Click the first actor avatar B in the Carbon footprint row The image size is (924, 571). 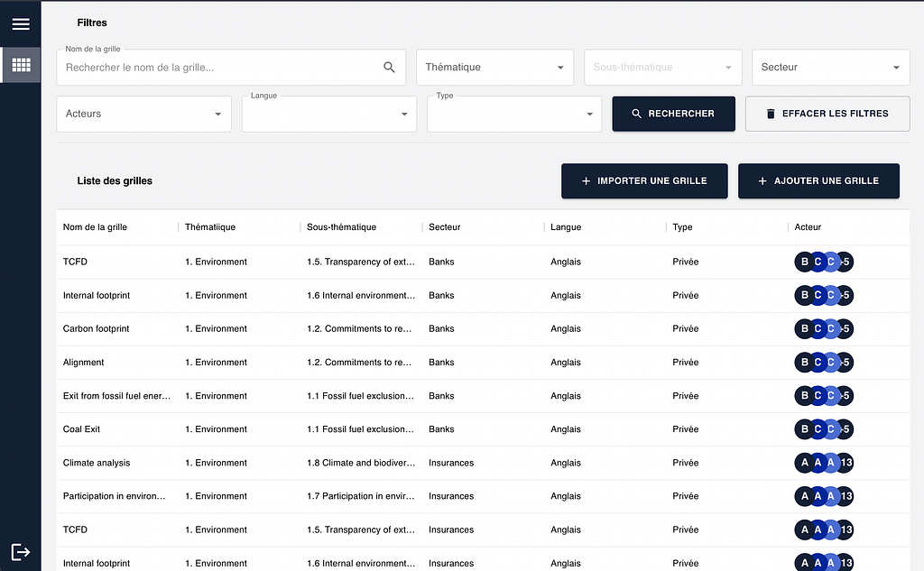click(x=804, y=329)
